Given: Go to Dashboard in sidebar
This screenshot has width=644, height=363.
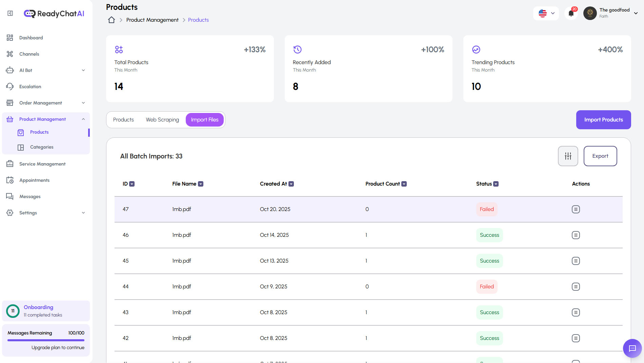Looking at the screenshot, I should point(31,38).
